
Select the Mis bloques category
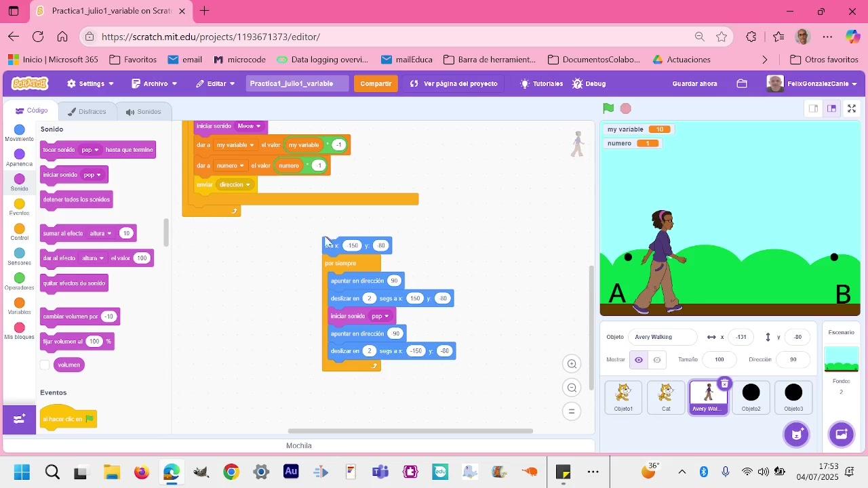(19, 331)
